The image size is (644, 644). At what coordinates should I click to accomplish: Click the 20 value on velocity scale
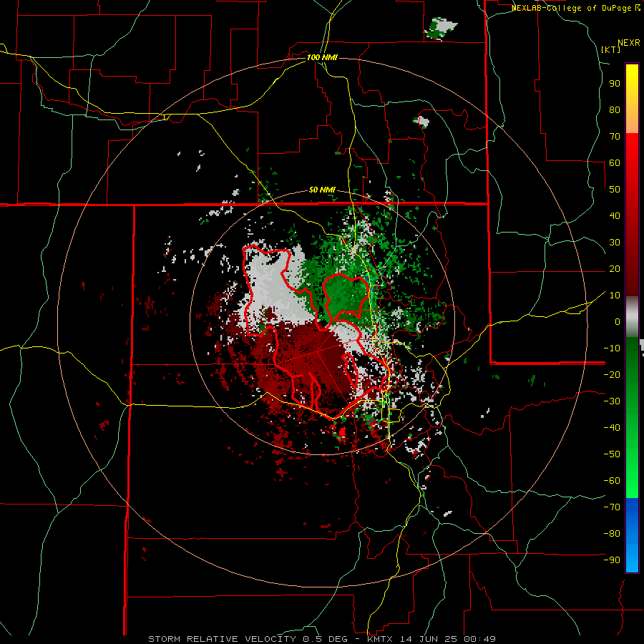point(615,269)
